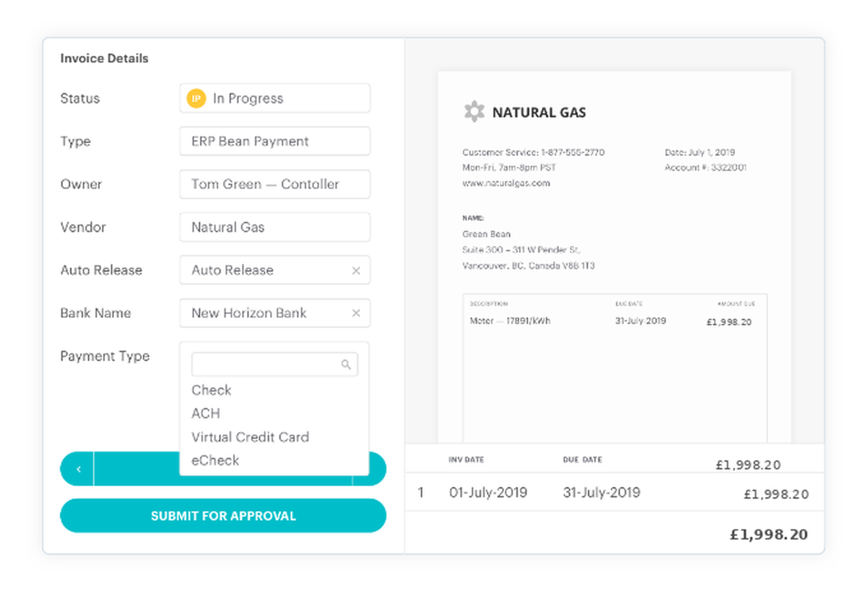Open the Bank Name field New Horizon Bank
866x616 pixels.
pos(275,313)
